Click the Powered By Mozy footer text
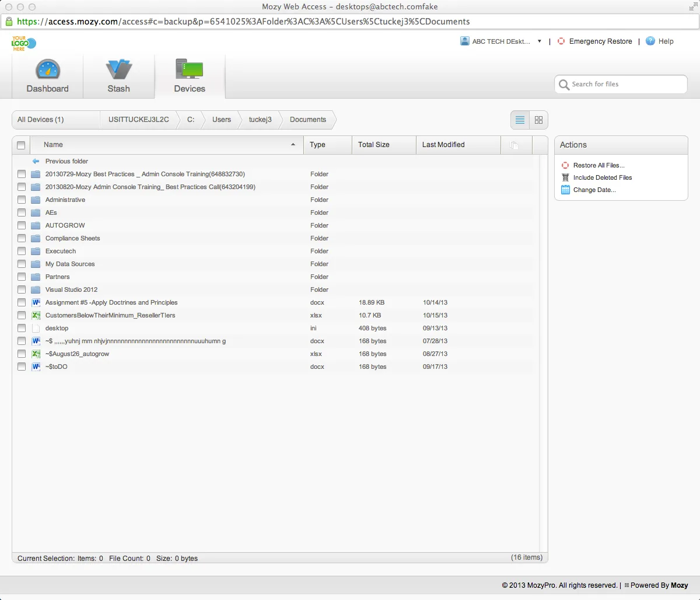The height and width of the screenshot is (600, 700). pos(659,585)
